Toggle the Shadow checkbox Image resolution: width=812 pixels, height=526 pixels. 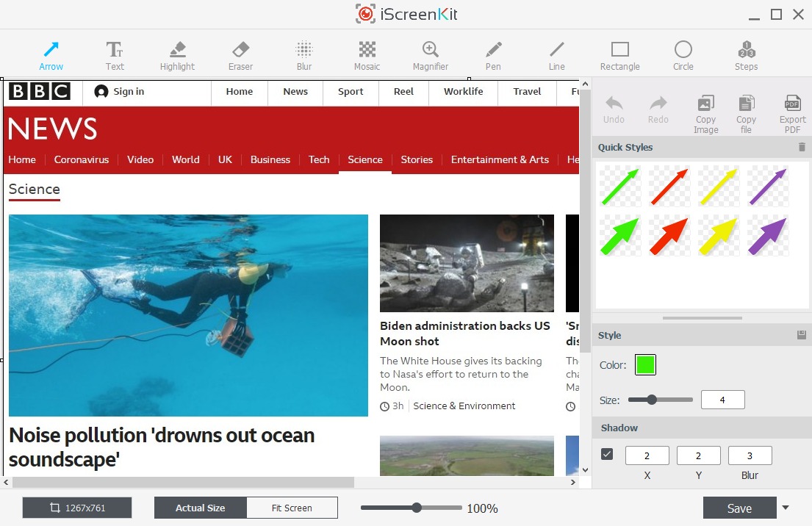[x=607, y=454]
